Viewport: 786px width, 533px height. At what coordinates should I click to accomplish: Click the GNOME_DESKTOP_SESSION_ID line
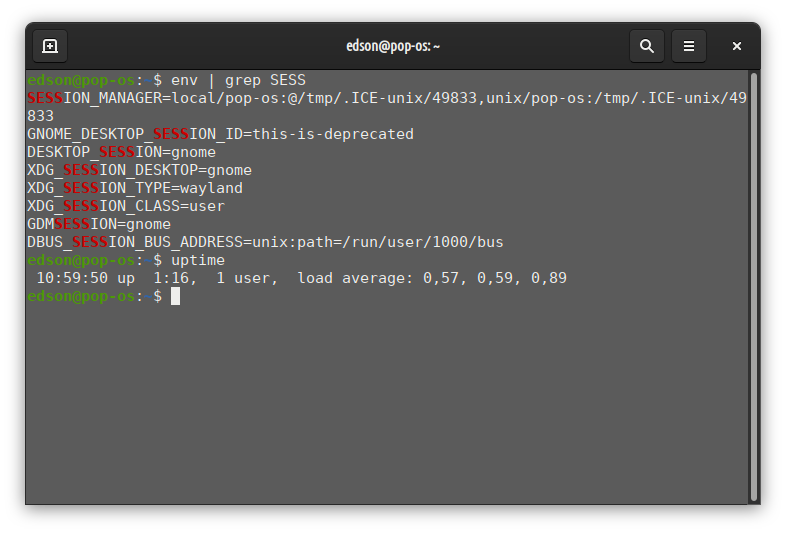220,134
